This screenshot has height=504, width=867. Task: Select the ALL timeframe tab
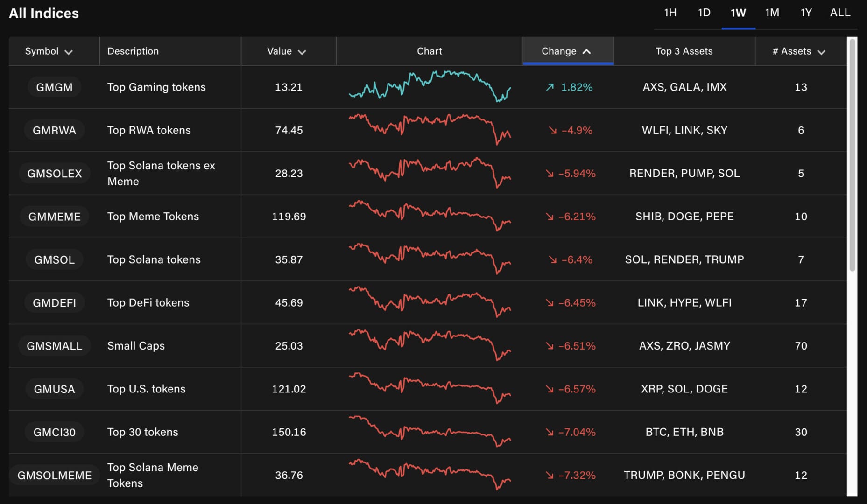(840, 13)
